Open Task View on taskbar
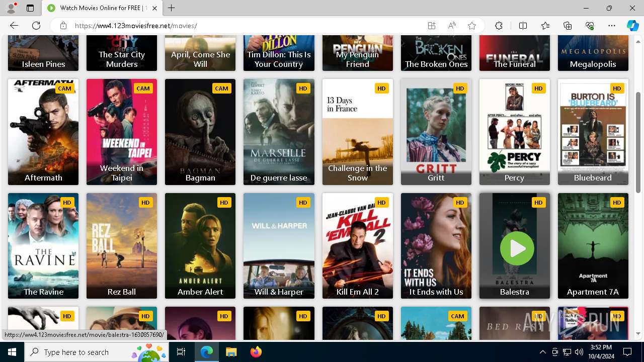The image size is (644, 362). (181, 352)
